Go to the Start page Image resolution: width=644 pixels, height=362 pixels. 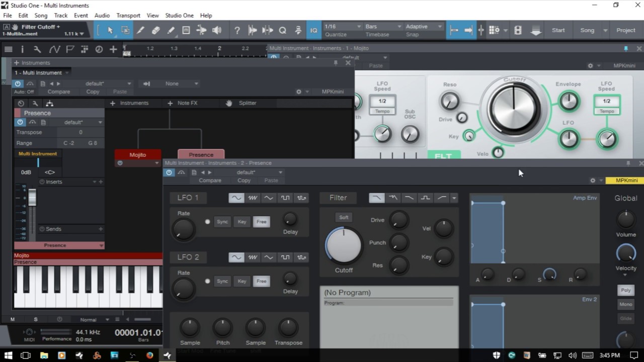pos(558,30)
